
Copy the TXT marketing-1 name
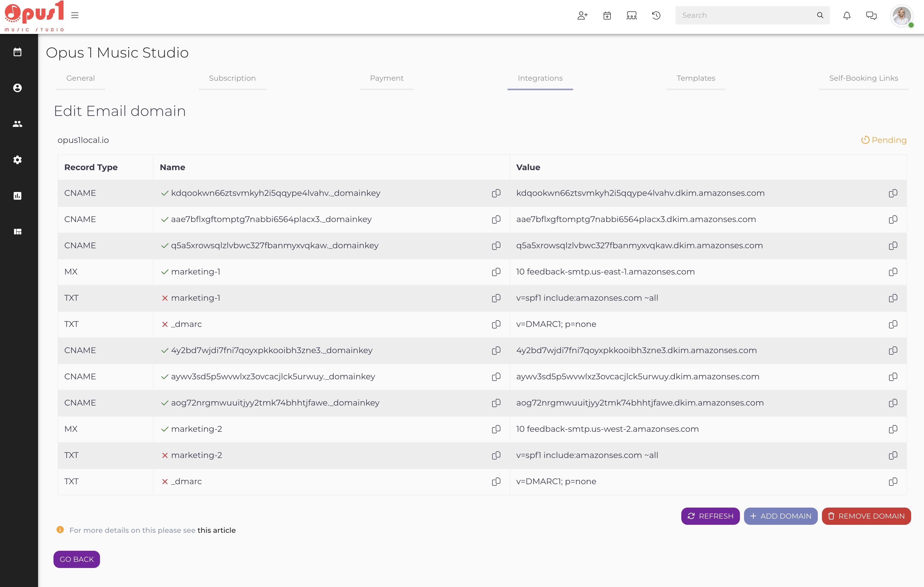point(496,298)
